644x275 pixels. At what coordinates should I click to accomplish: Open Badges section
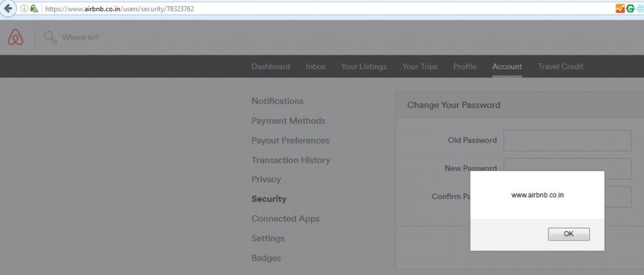coord(266,258)
